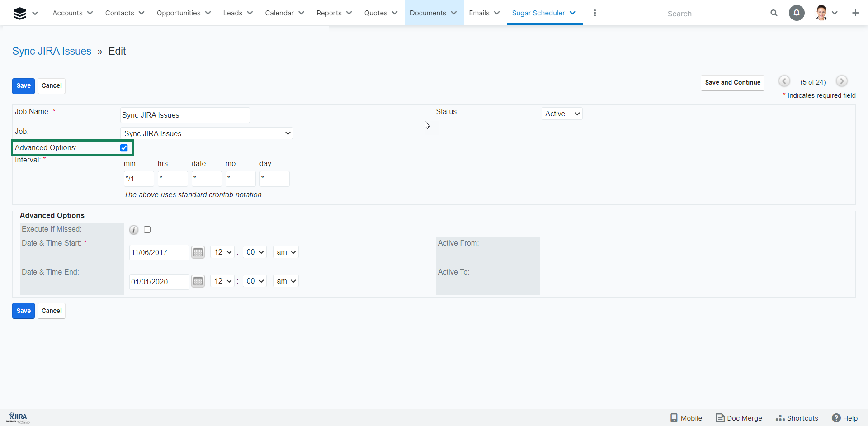Click the search magnifier icon

[x=774, y=13]
